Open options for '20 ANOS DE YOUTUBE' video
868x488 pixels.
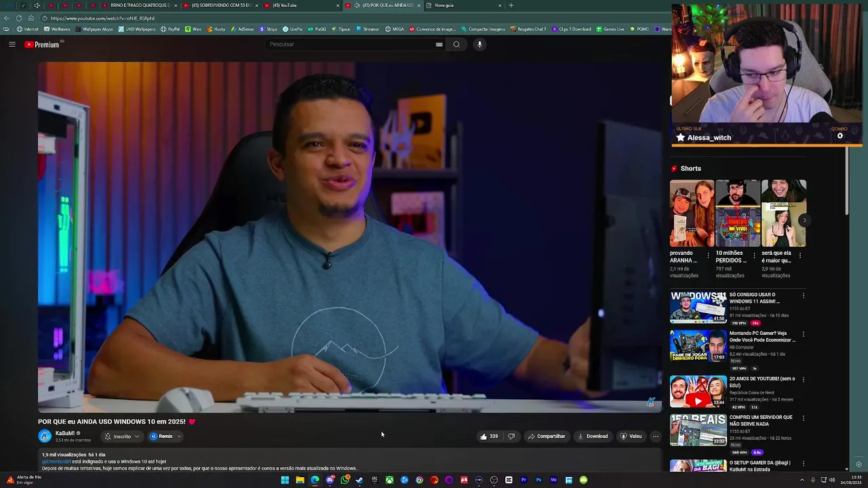point(804,380)
